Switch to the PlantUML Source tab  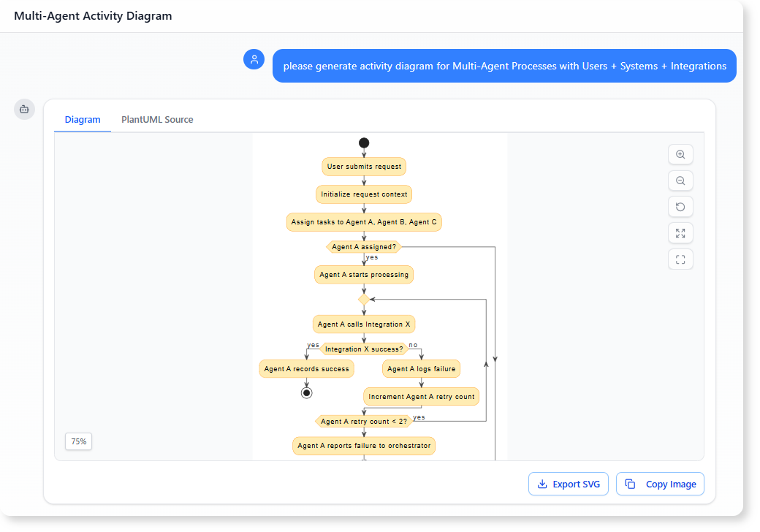click(156, 119)
